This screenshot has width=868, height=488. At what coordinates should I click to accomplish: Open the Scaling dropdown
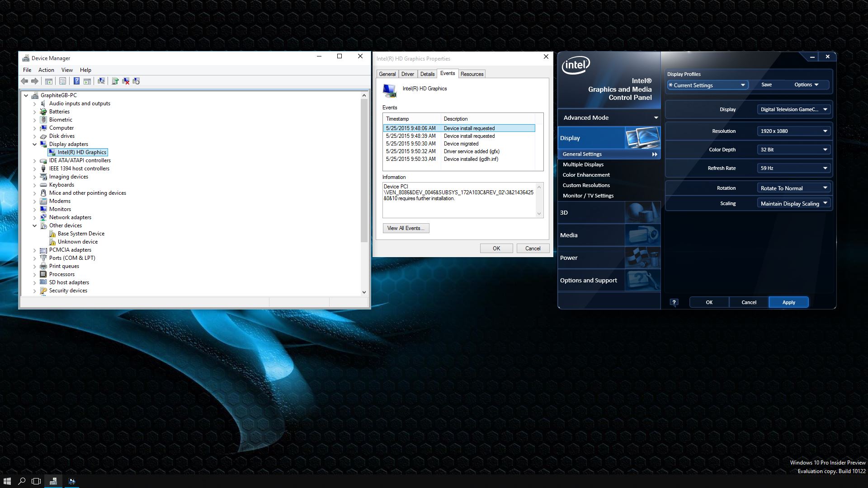tap(794, 203)
